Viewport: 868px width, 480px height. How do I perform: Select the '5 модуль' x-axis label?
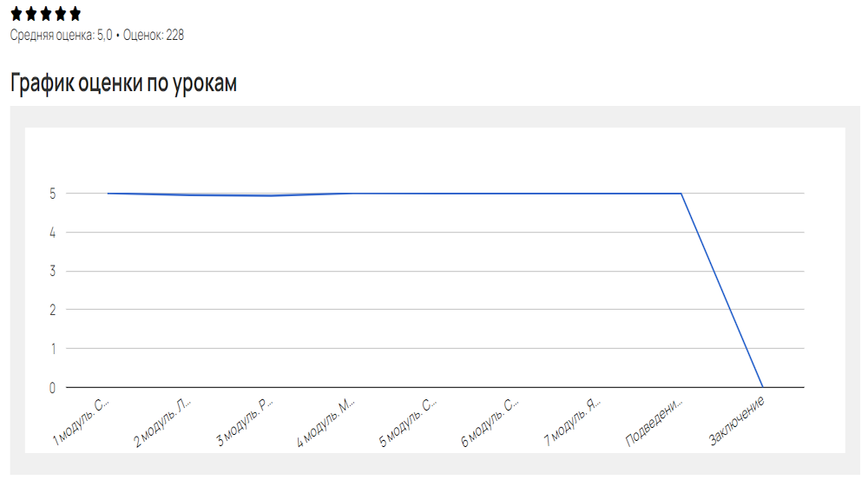410,422
